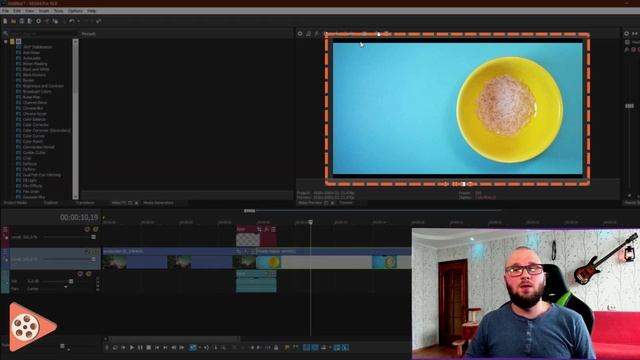
Task: Click the timecode display 00:00:10,19
Action: (x=79, y=218)
